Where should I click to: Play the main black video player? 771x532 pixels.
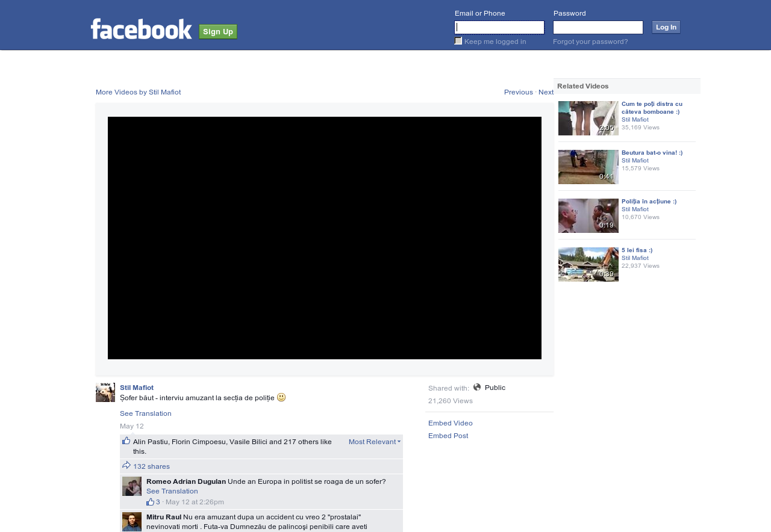325,238
